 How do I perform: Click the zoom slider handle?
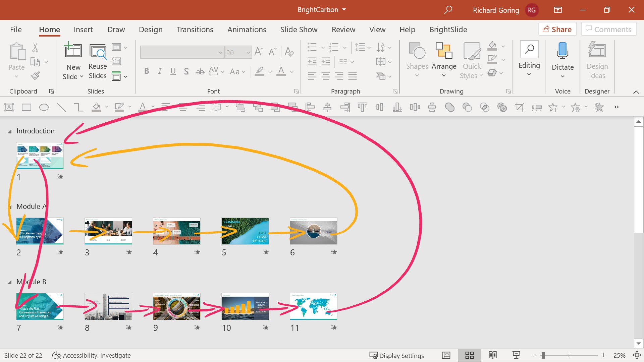[x=543, y=355]
